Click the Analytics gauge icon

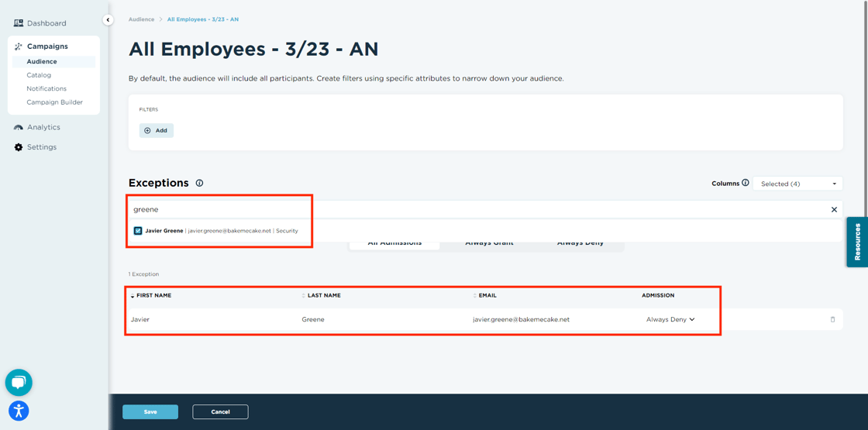19,127
